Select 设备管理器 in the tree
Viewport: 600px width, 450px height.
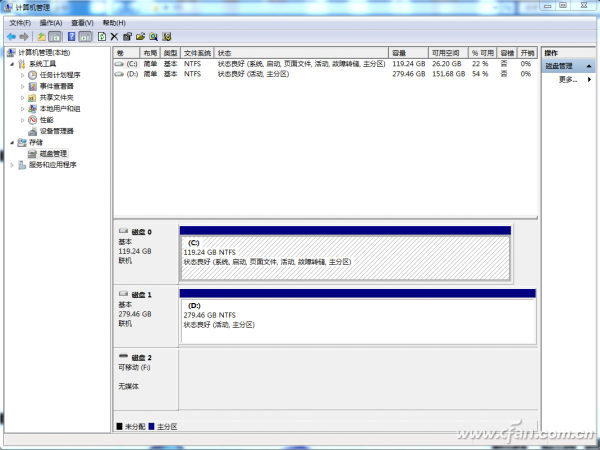point(57,131)
